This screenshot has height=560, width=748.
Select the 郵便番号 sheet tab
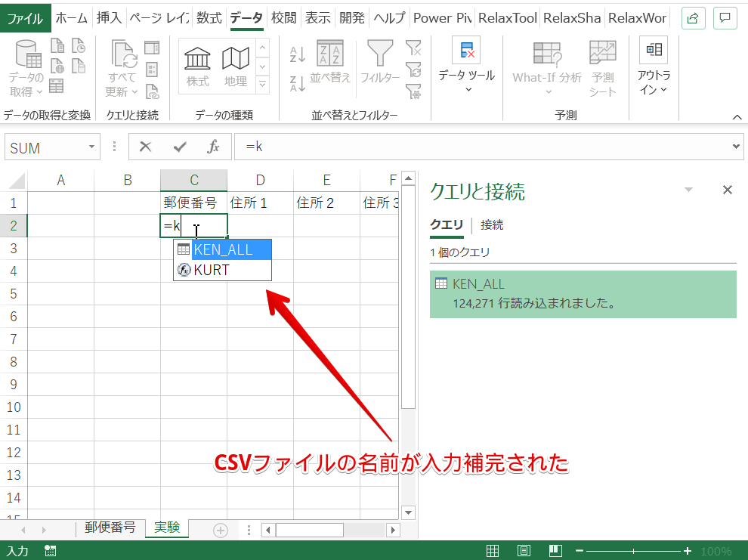110,528
